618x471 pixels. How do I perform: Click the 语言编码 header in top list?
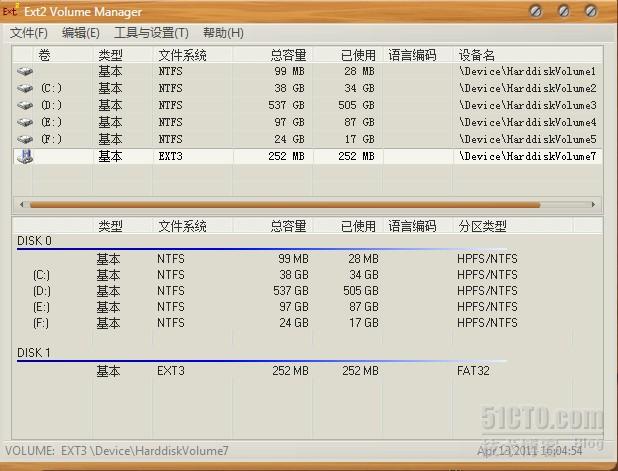coord(418,55)
